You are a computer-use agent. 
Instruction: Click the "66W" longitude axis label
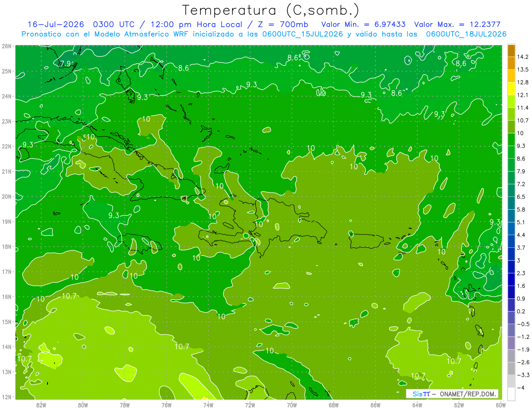376,405
